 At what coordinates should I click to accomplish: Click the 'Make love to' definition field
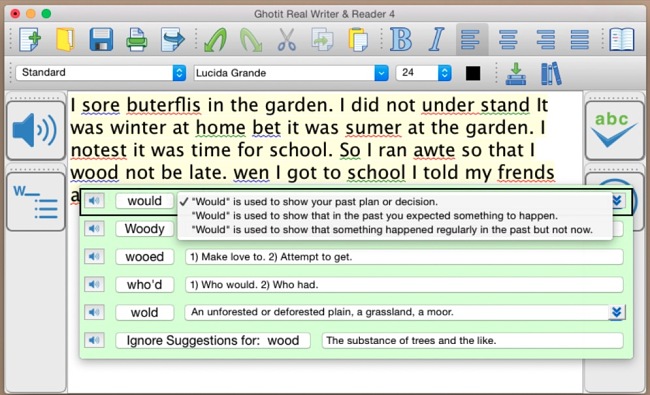[404, 257]
